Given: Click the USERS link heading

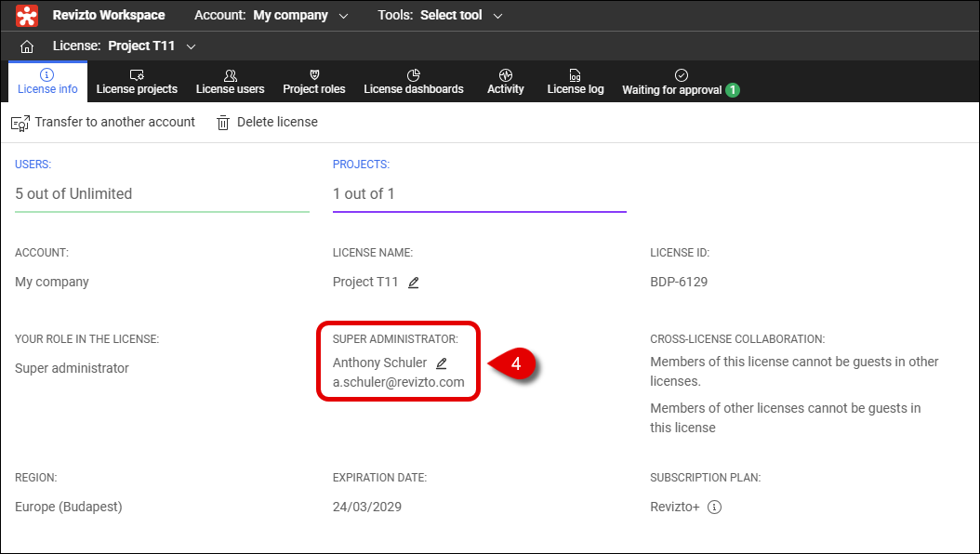Looking at the screenshot, I should (x=33, y=165).
